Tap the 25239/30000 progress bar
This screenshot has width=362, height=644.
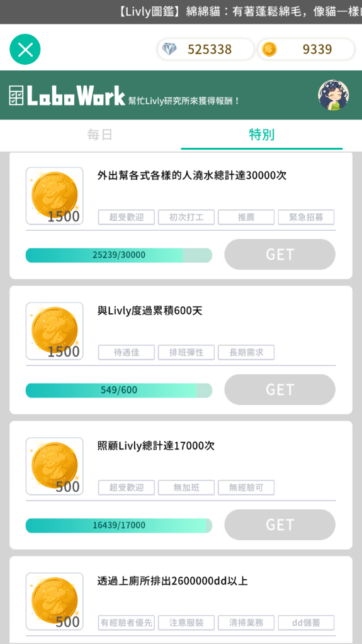[119, 255]
